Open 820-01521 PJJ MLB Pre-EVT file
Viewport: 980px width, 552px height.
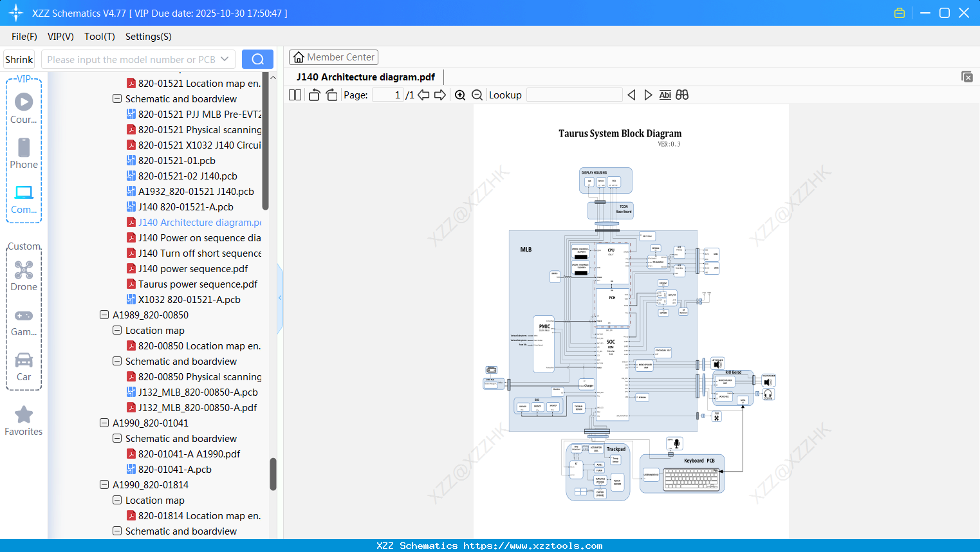[x=194, y=115]
